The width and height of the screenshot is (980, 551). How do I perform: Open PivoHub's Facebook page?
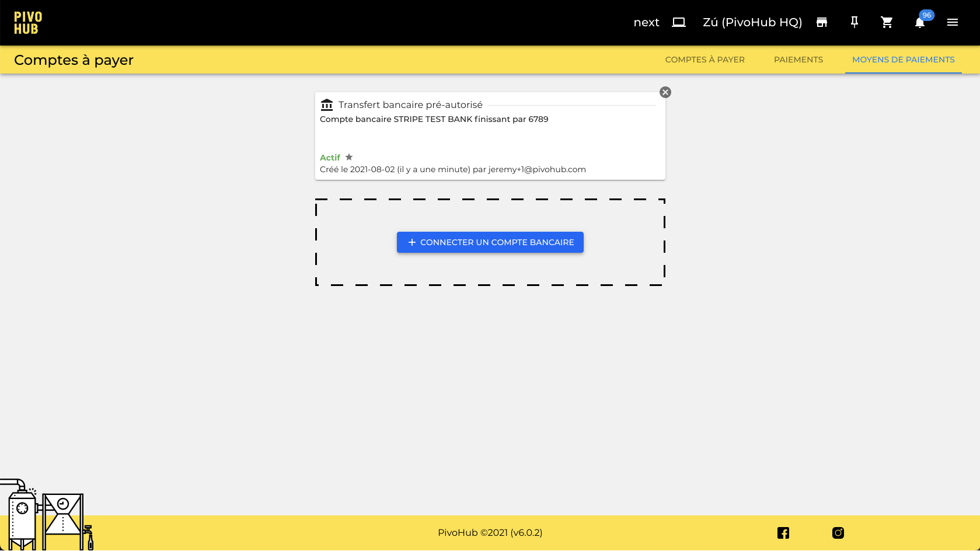(x=783, y=532)
